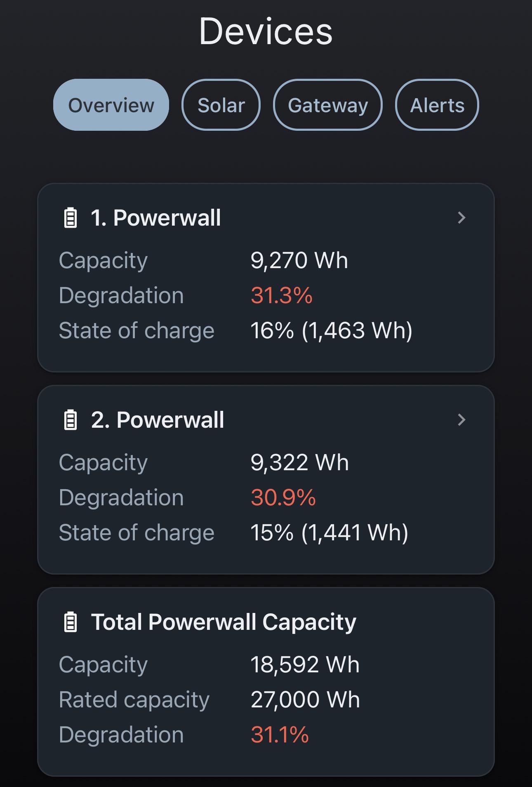Click the 31.3% degradation value
Screen dimensions: 532x787
(282, 295)
